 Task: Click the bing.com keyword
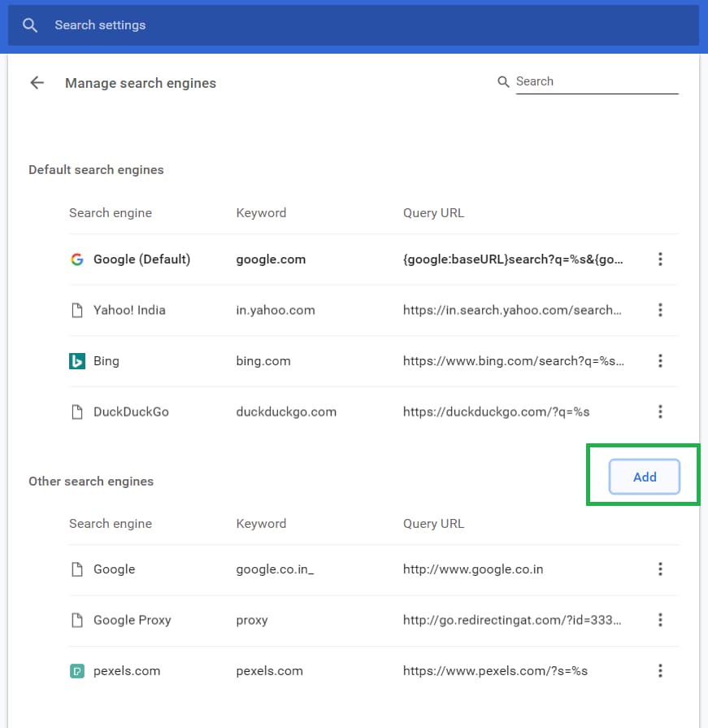[263, 361]
